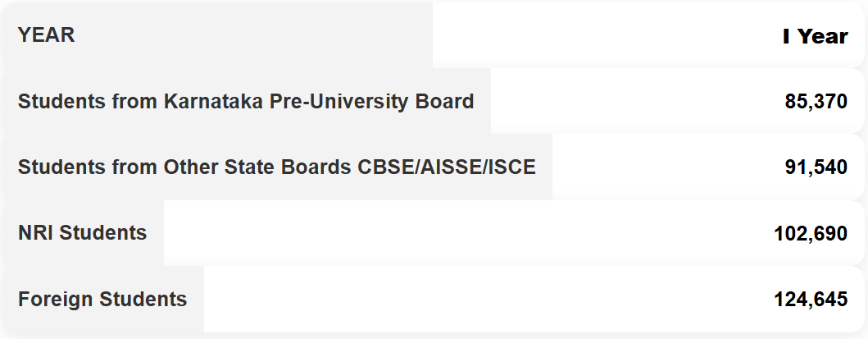Click the word Students in the NRI row
The width and height of the screenshot is (868, 339).
click(103, 233)
